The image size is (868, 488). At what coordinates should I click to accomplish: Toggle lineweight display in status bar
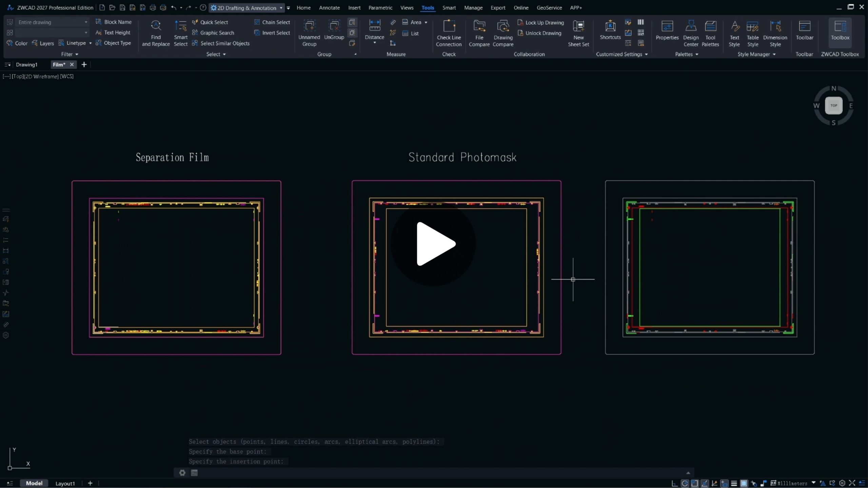point(734,483)
